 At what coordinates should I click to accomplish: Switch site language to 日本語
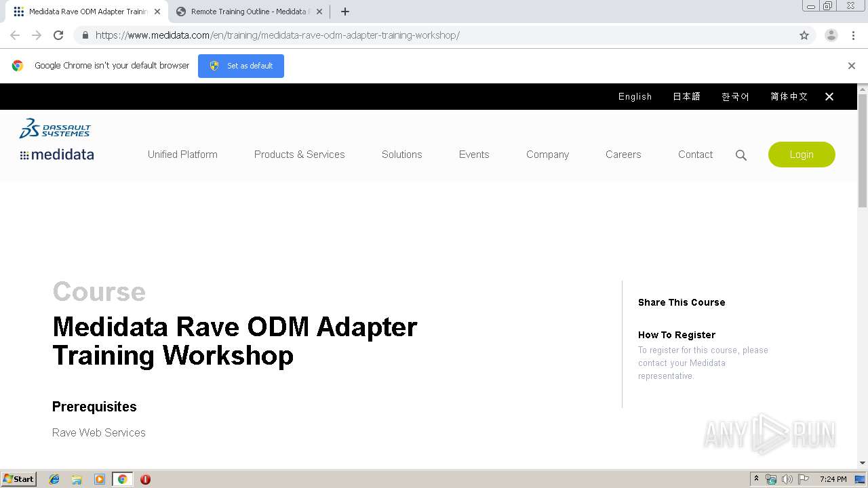click(686, 97)
